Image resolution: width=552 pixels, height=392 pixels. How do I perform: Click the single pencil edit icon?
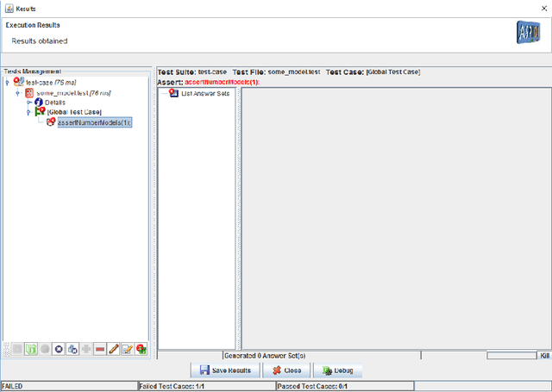click(x=114, y=349)
